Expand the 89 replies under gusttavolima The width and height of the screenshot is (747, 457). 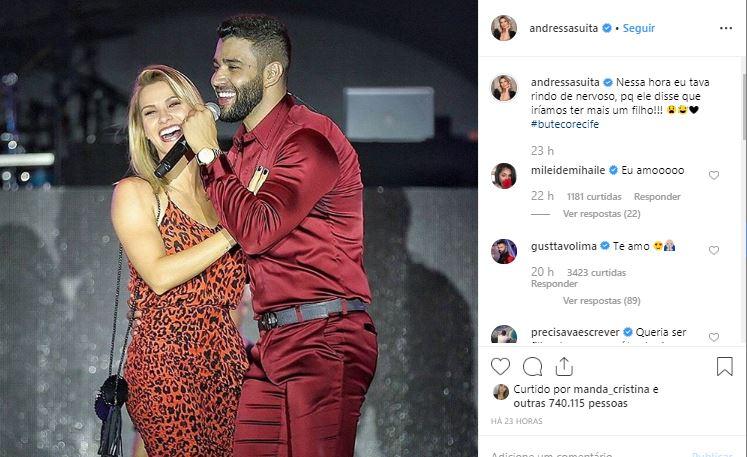[601, 300]
